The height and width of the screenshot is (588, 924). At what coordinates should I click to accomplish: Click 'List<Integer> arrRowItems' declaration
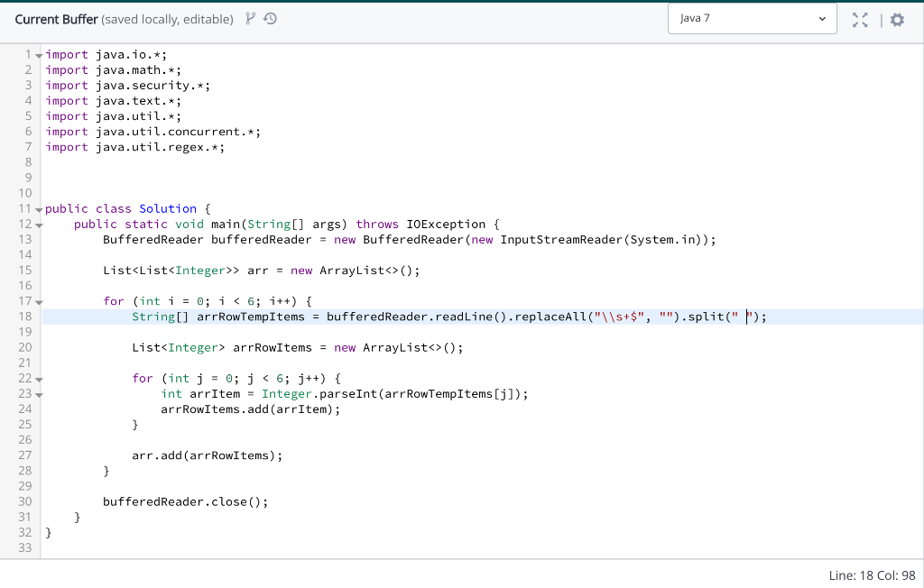pyautogui.click(x=222, y=347)
